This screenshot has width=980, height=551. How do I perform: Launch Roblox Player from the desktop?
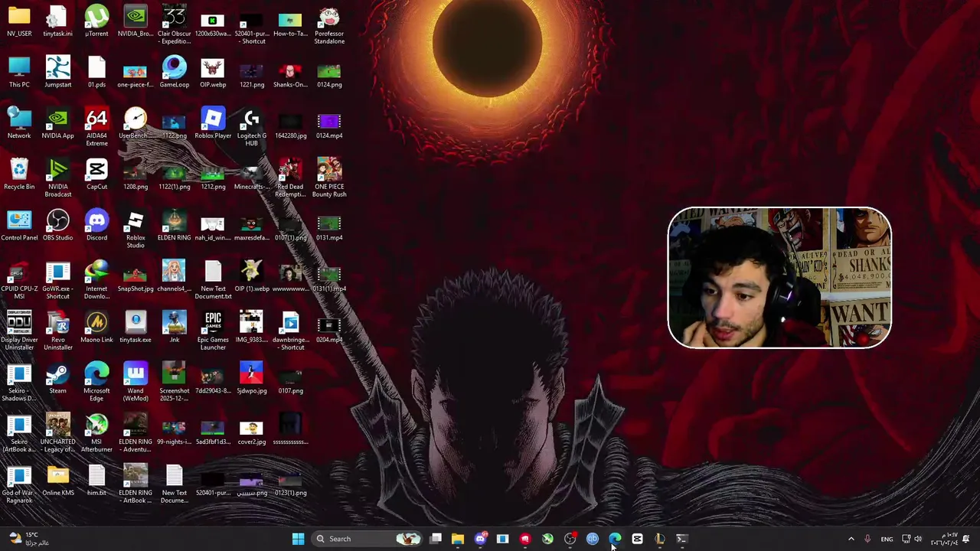pos(213,122)
